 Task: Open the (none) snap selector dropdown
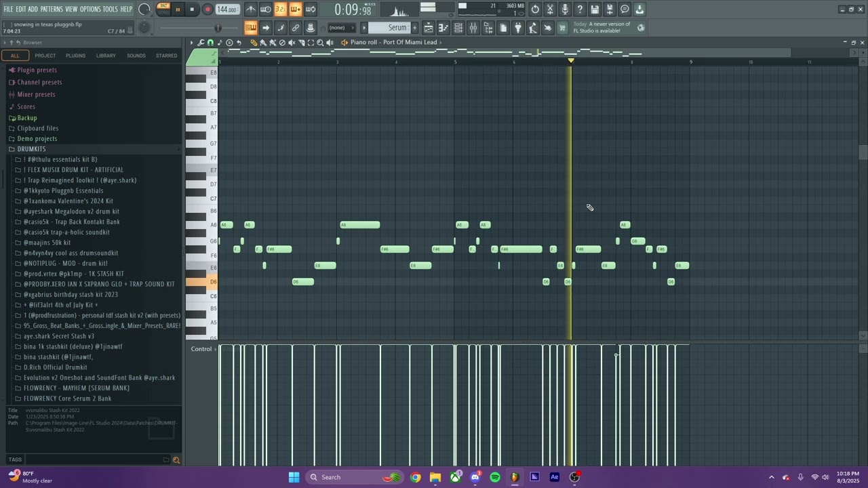[340, 28]
